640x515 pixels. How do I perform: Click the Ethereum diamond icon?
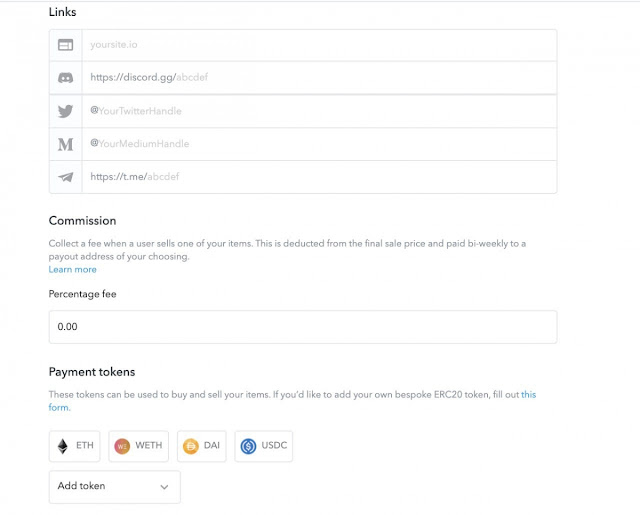click(x=62, y=446)
